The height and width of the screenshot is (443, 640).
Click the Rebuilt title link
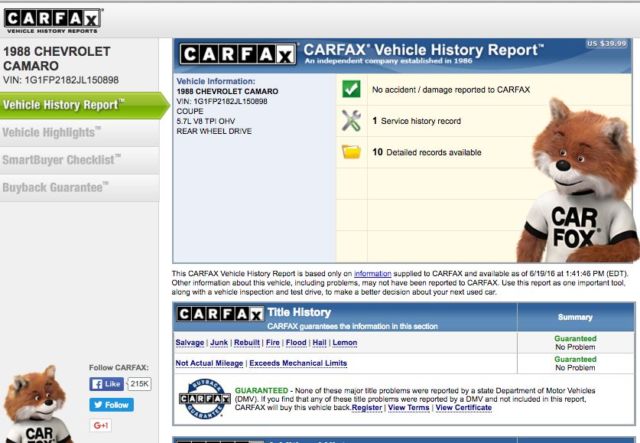247,343
